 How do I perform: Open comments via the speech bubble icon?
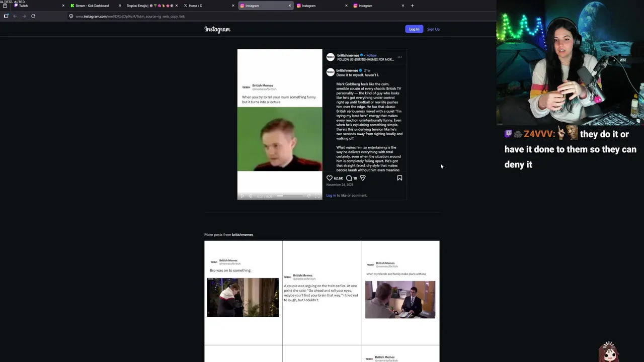[x=349, y=178]
